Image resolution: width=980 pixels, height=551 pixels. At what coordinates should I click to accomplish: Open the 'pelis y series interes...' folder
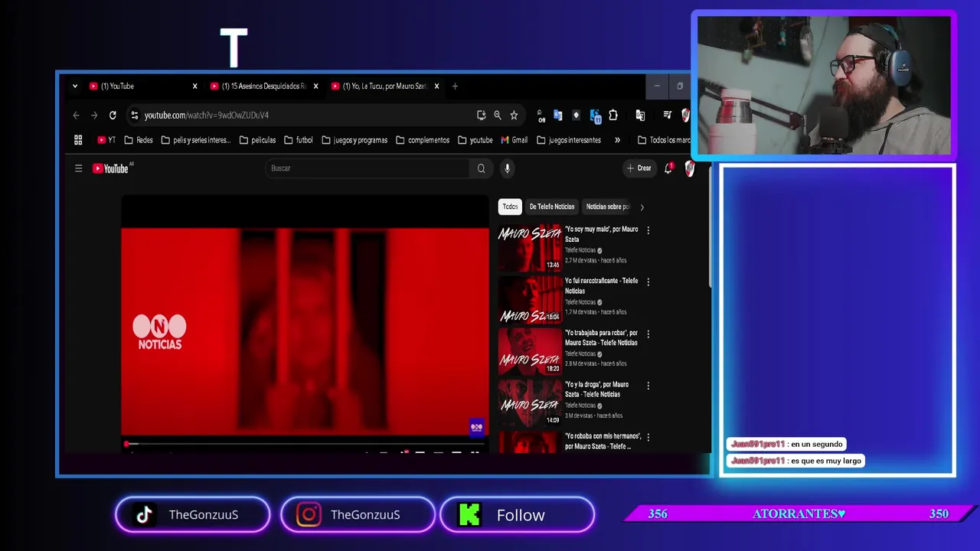(x=195, y=140)
